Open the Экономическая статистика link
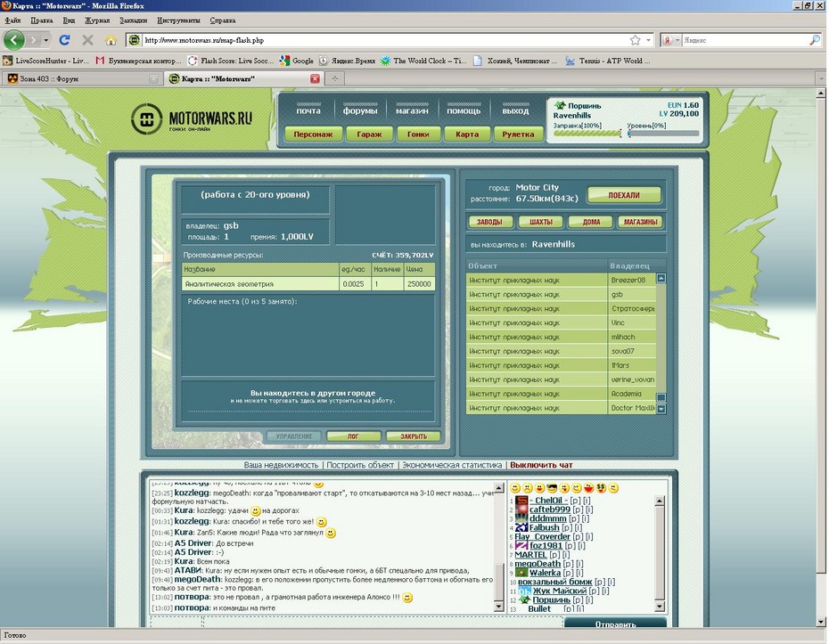829x644 pixels. click(x=452, y=465)
